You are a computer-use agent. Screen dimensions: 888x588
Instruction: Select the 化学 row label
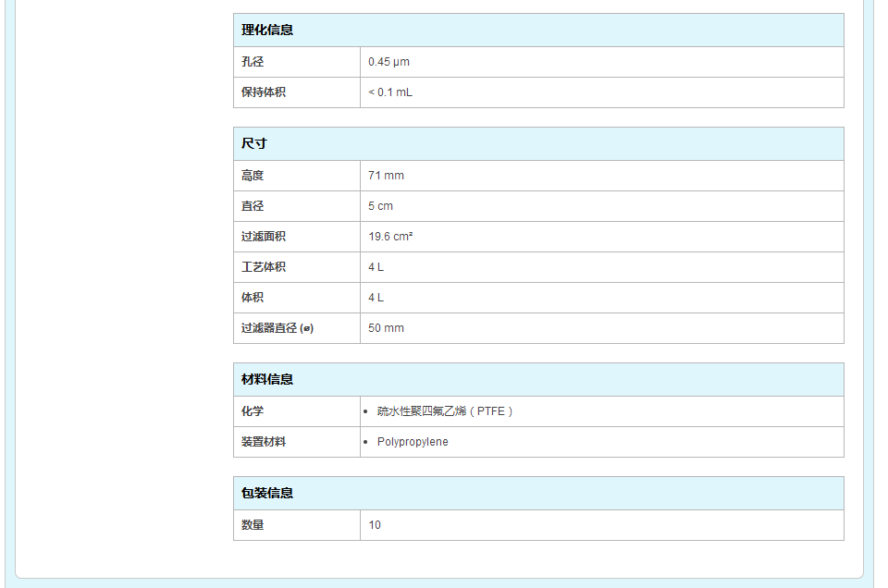tap(248, 410)
